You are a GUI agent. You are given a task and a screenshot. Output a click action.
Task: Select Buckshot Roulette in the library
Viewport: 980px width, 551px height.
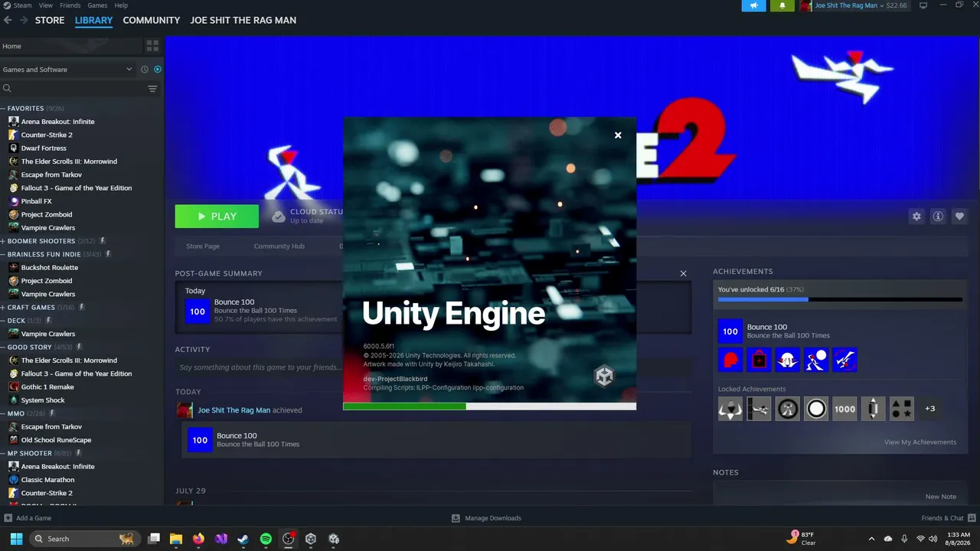50,268
